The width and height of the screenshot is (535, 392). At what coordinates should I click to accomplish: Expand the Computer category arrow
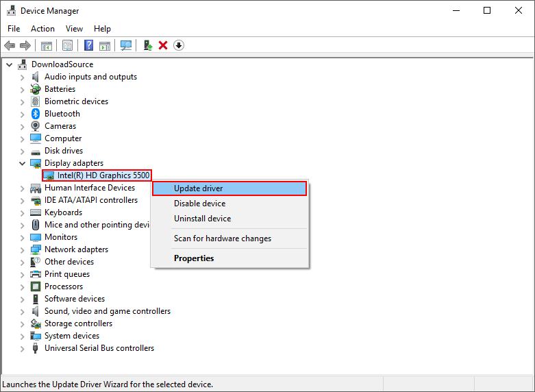click(x=22, y=139)
